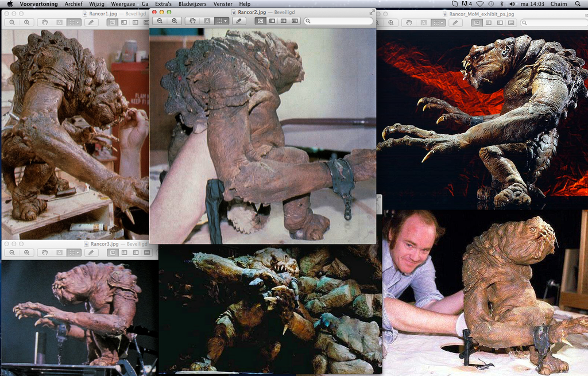Open the Adobe status item showing 4
Image resolution: width=588 pixels, height=376 pixels.
pos(466,4)
